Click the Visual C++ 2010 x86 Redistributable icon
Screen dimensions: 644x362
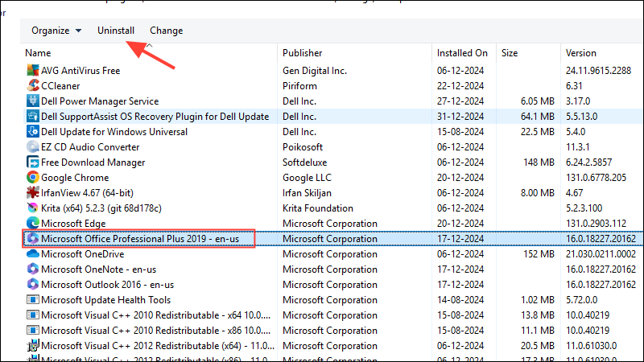32,331
